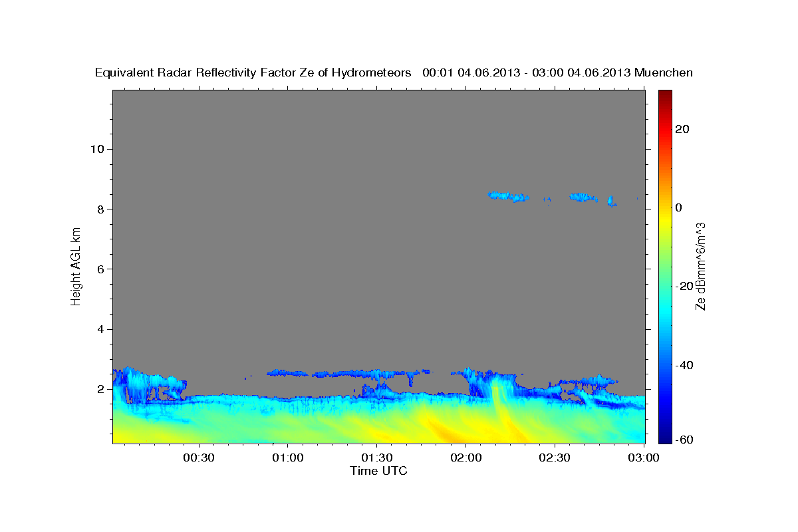Click the 'Ze dBmm^6/m^3' colorbar label

700,266
